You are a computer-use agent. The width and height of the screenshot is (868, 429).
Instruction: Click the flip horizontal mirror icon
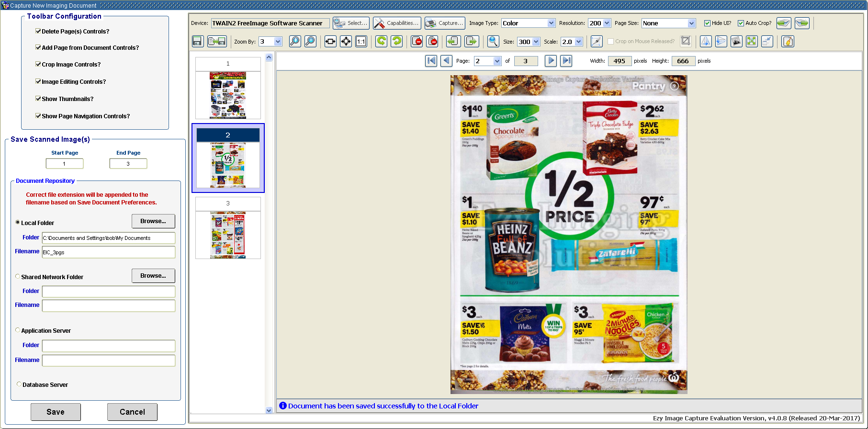click(x=706, y=42)
